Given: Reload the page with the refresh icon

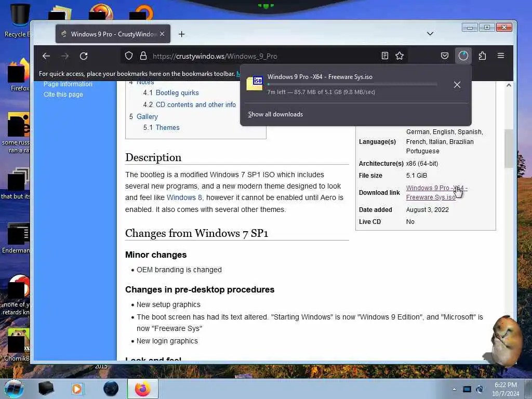Looking at the screenshot, I should [84, 56].
